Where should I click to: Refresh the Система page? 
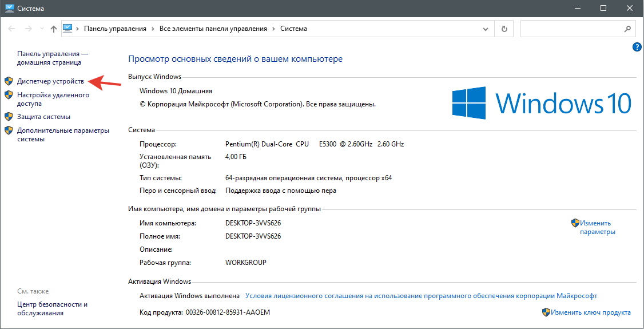tap(504, 29)
